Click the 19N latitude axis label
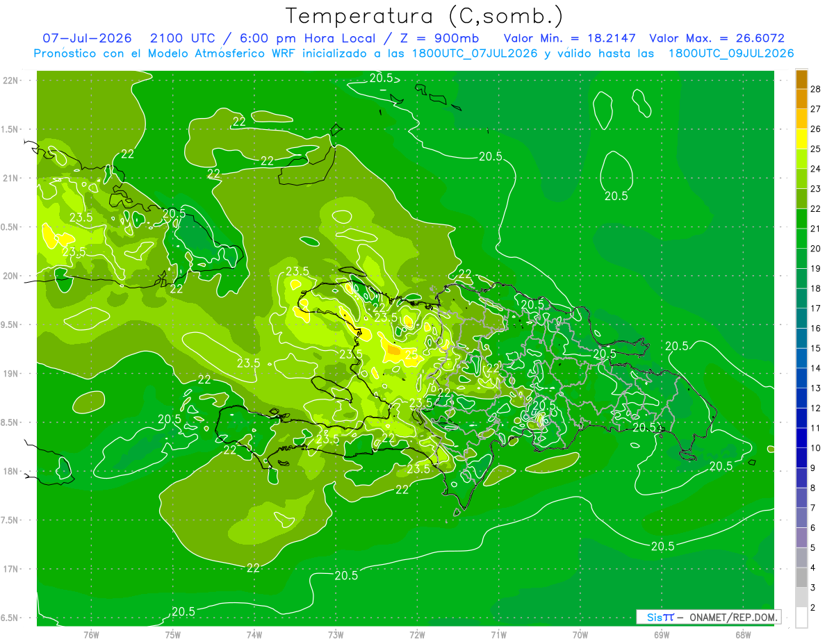Screen dimensions: 834x644 click(10, 373)
